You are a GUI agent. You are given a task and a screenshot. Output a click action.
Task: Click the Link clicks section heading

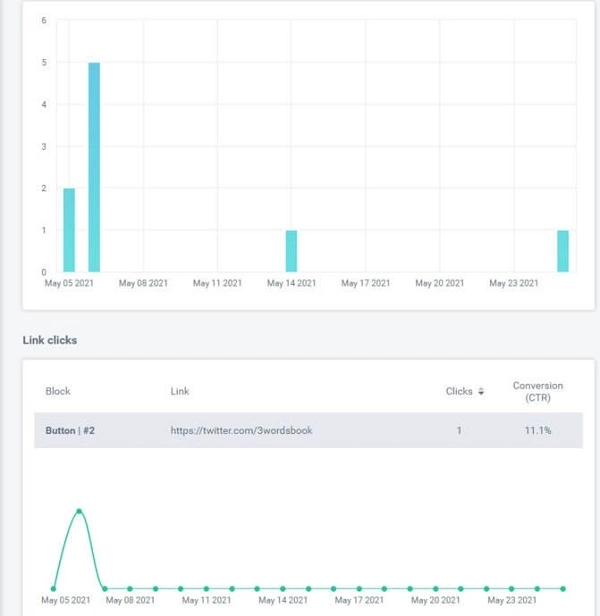[x=50, y=340]
